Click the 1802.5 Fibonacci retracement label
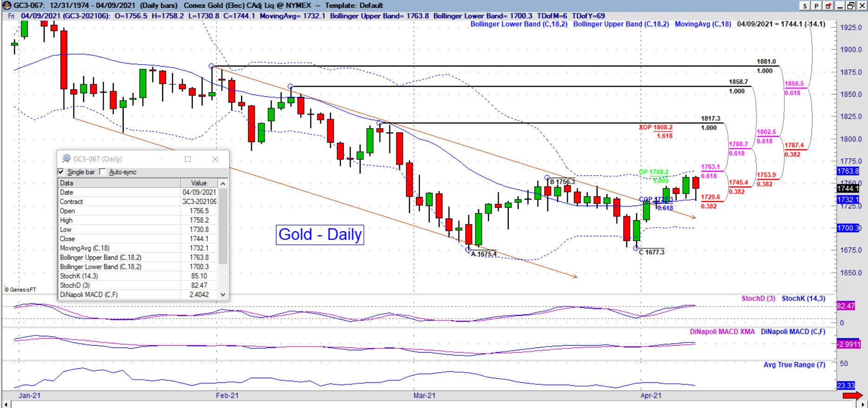868x408 pixels. click(x=766, y=132)
